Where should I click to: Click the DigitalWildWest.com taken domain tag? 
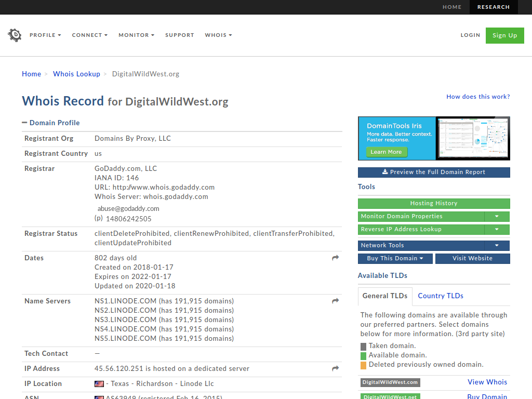pyautogui.click(x=390, y=382)
